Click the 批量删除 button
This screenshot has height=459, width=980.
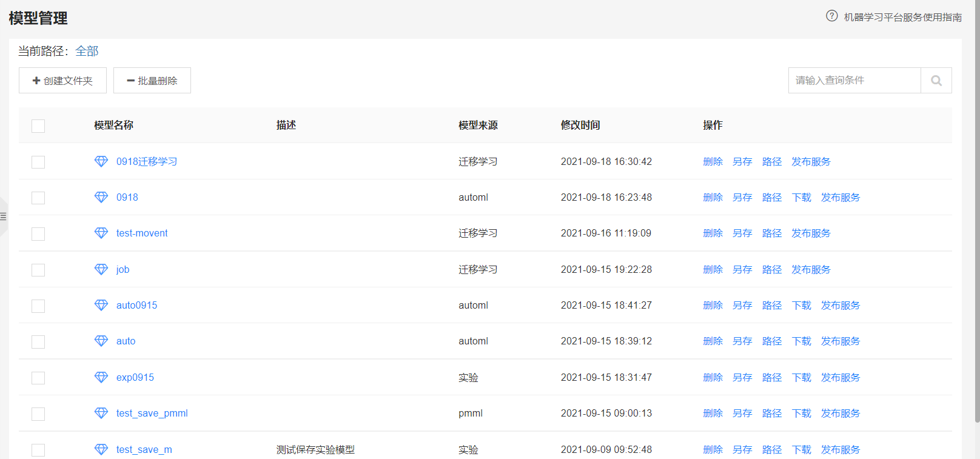tap(152, 81)
